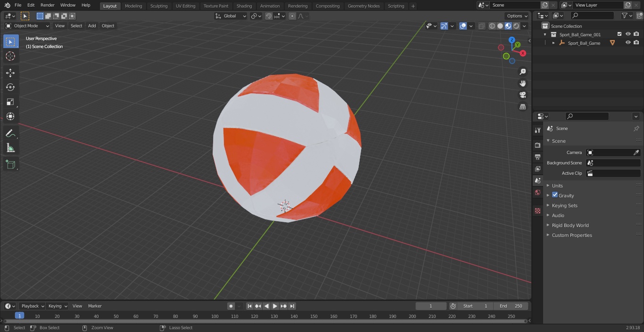Switch to material preview shading

(x=508, y=26)
